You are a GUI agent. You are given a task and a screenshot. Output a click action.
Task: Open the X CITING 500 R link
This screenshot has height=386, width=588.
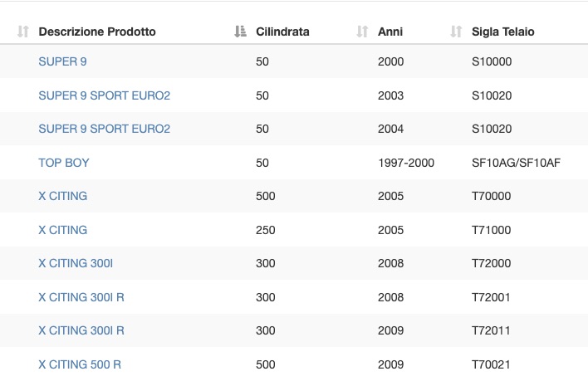click(80, 364)
